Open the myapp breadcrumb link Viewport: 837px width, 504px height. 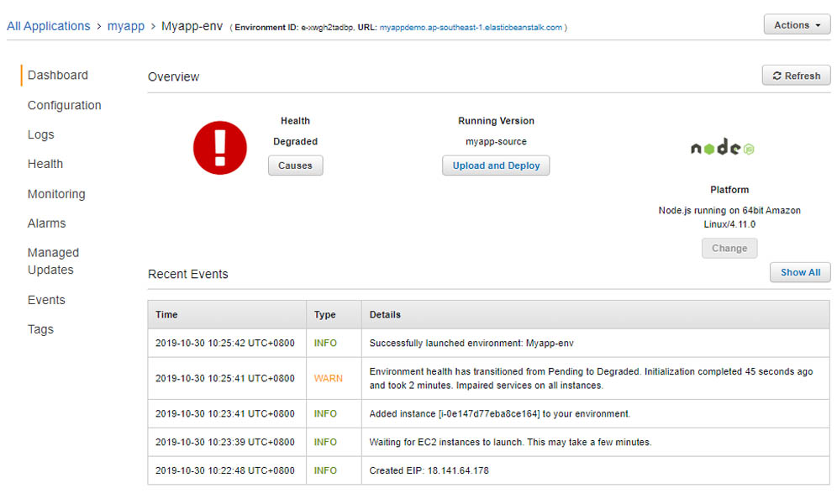pyautogui.click(x=126, y=26)
